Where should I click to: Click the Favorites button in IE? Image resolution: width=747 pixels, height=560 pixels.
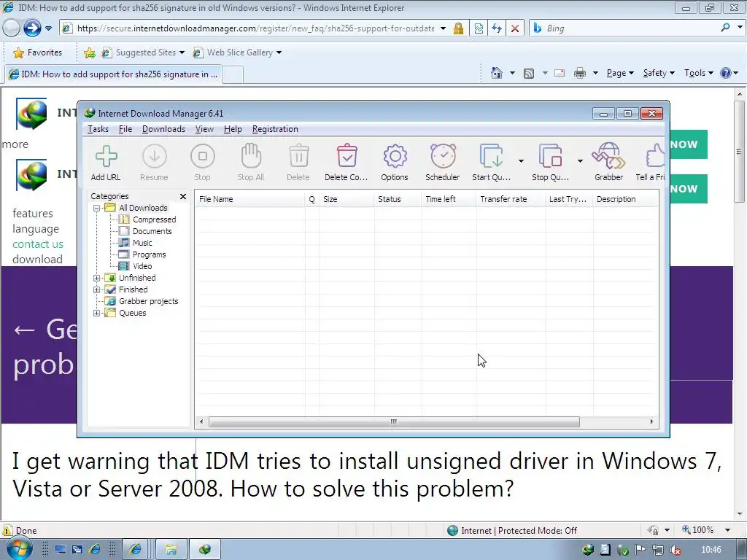(x=38, y=52)
